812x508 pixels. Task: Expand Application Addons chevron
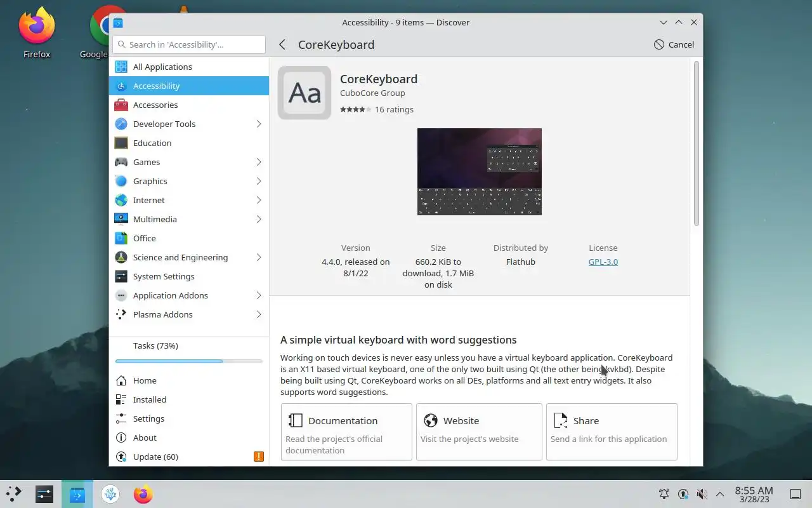pyautogui.click(x=259, y=295)
